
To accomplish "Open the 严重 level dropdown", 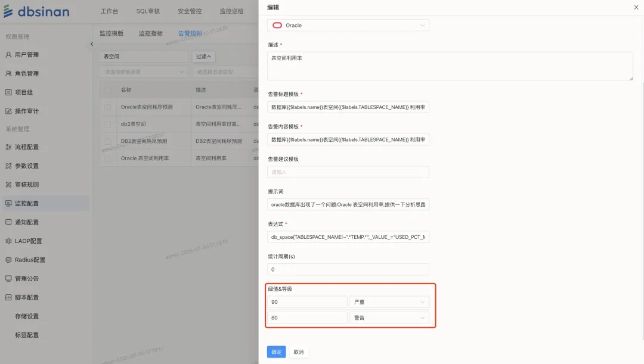I will pyautogui.click(x=389, y=302).
